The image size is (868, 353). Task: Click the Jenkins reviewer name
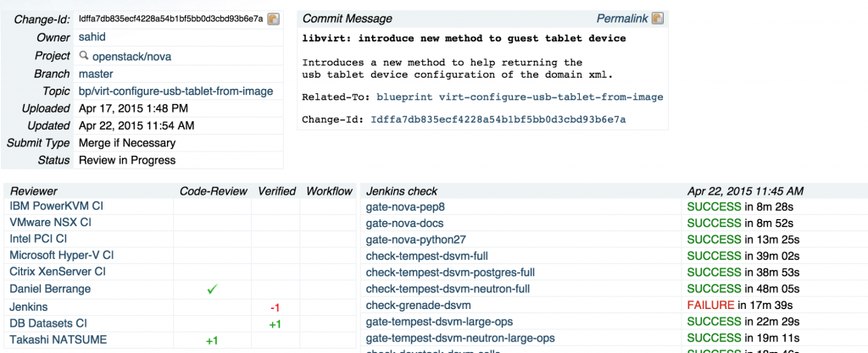point(29,306)
